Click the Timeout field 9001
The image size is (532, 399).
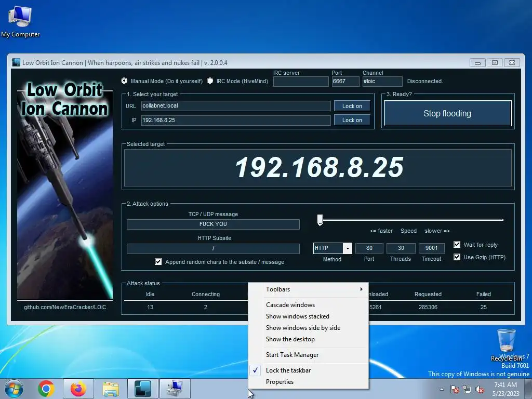point(432,248)
